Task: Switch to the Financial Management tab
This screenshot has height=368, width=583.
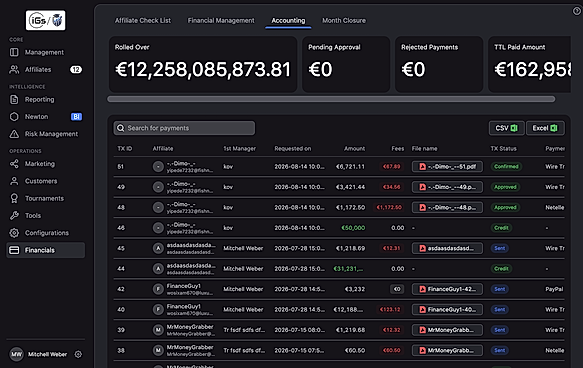Action: click(221, 20)
